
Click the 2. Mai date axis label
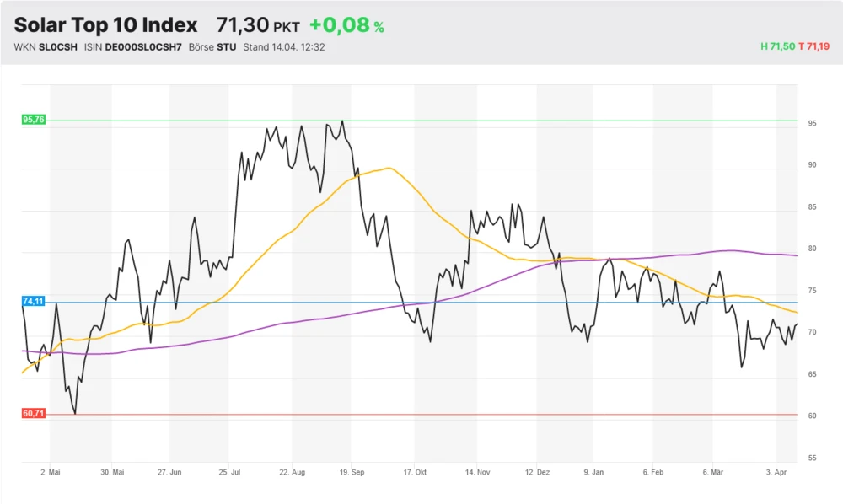(51, 473)
